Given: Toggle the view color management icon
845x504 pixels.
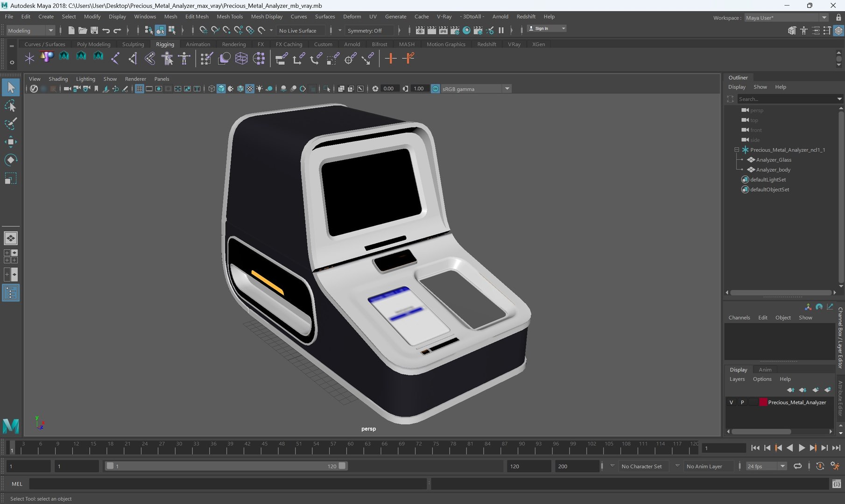Looking at the screenshot, I should coord(435,89).
